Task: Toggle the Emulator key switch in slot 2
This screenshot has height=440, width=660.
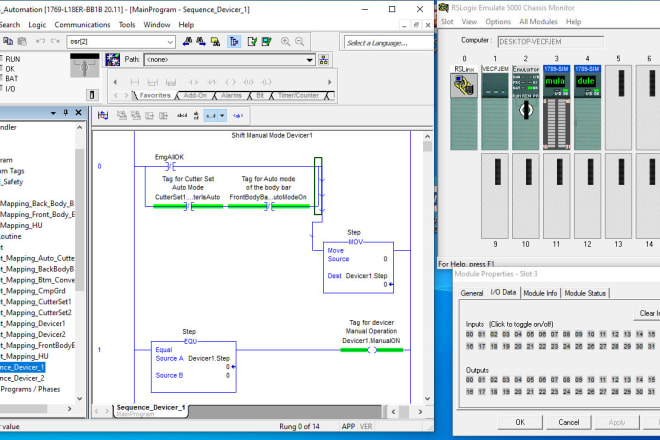Action: [525, 110]
